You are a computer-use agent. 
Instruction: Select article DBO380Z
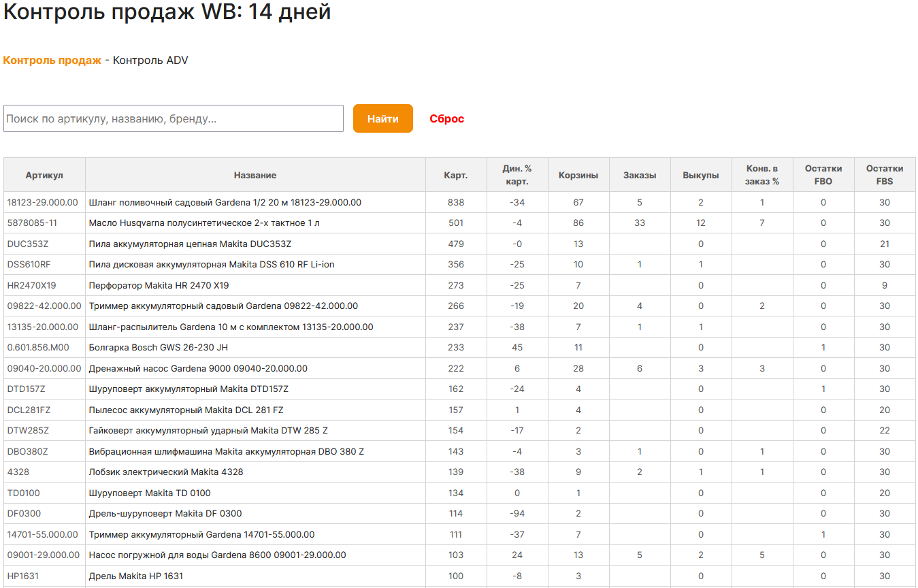[x=28, y=451]
